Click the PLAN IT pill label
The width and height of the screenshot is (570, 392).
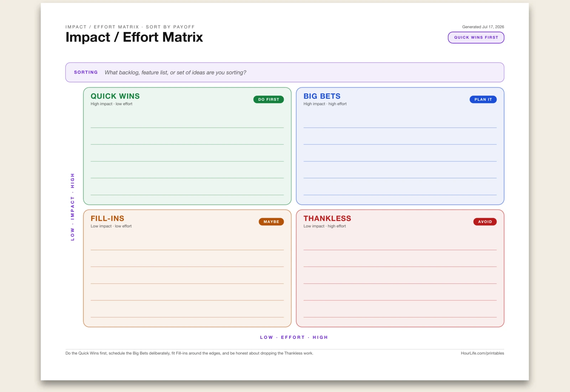tap(483, 99)
